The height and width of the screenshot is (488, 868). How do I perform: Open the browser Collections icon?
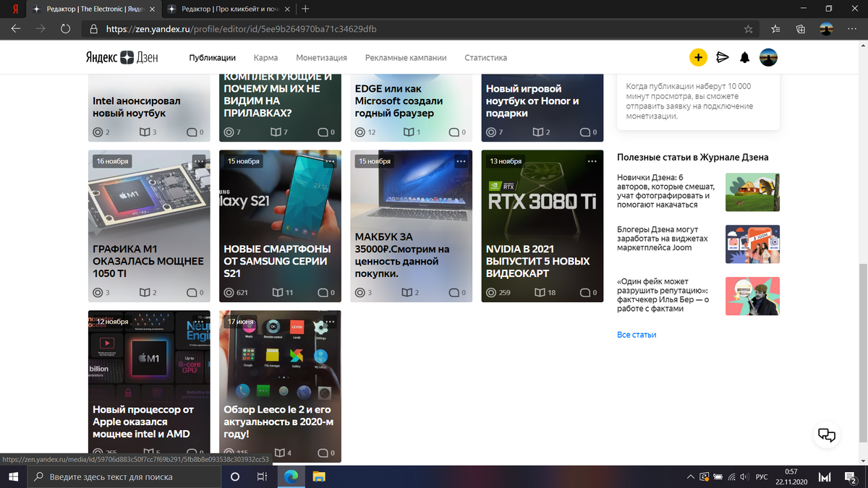[801, 30]
